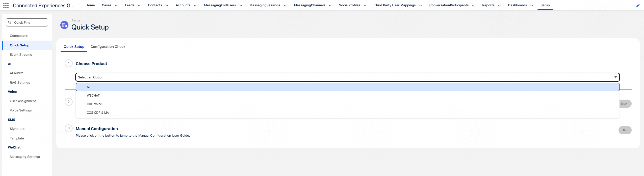Click the Go button for Manual Configuration
This screenshot has width=644, height=176.
coord(625,130)
